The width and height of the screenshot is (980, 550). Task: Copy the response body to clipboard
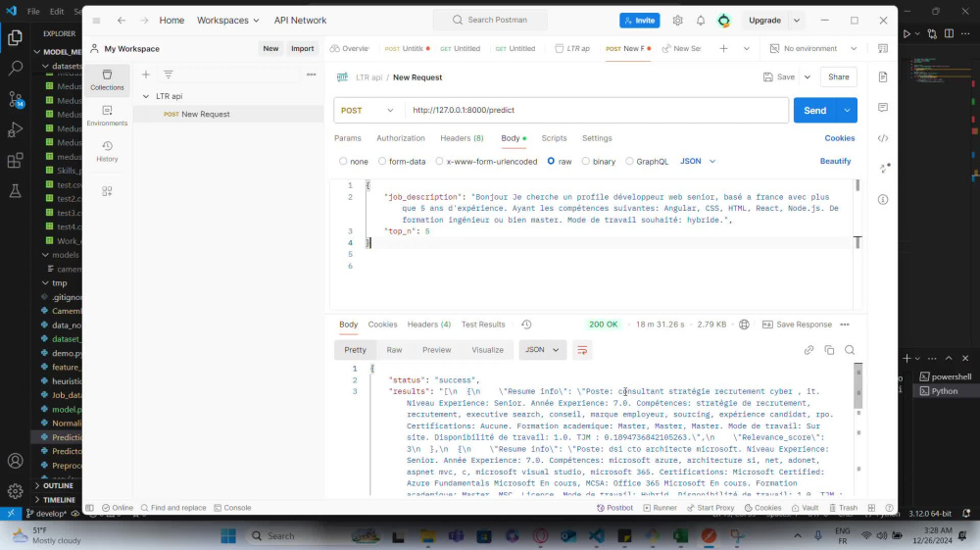click(829, 350)
